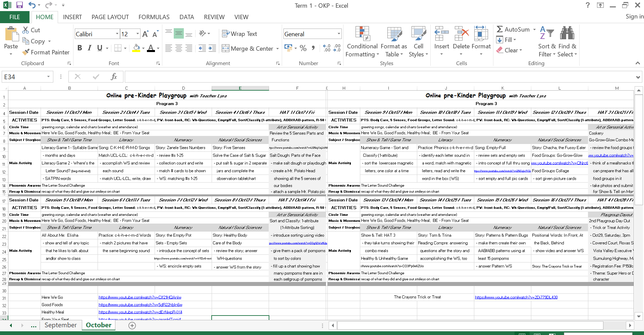Expand the formula bar
The image size is (644, 335).
tap(638, 77)
